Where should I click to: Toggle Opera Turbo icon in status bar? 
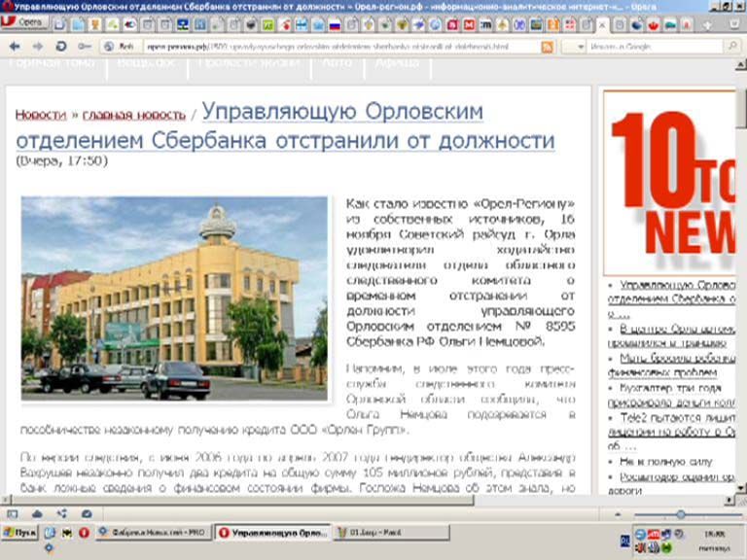[x=87, y=513]
